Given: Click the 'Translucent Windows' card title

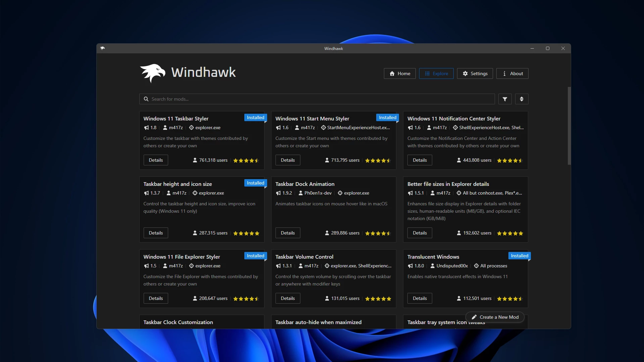Looking at the screenshot, I should tap(433, 257).
